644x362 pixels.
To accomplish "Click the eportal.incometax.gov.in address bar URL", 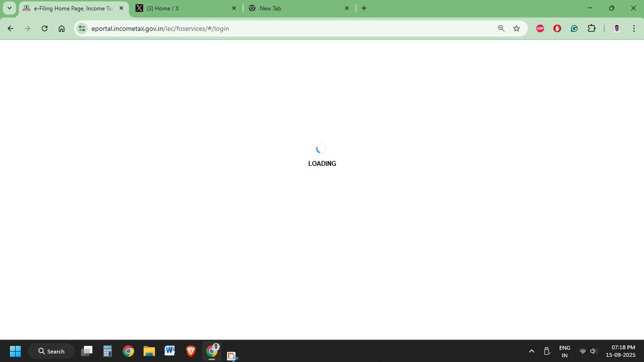I will pyautogui.click(x=160, y=28).
